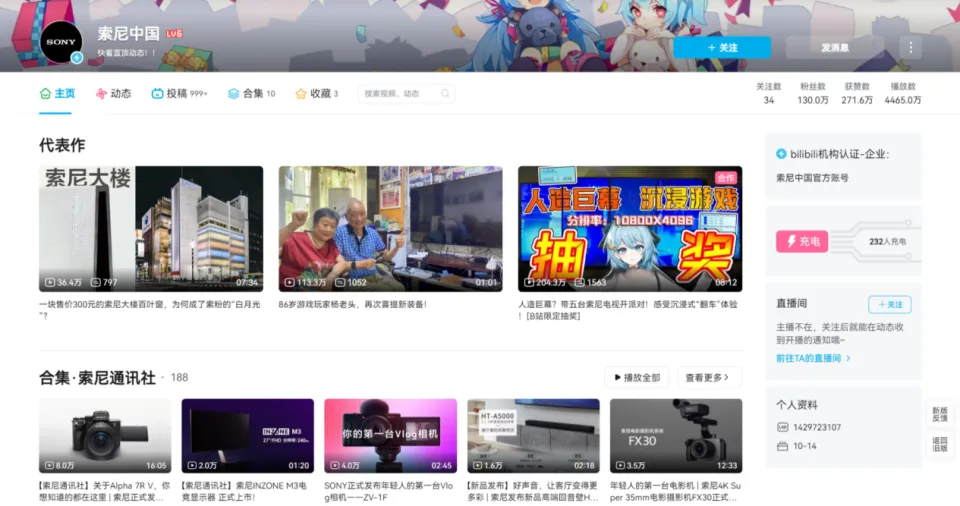Follow the live room with 关注 button
960x506 pixels.
890,304
